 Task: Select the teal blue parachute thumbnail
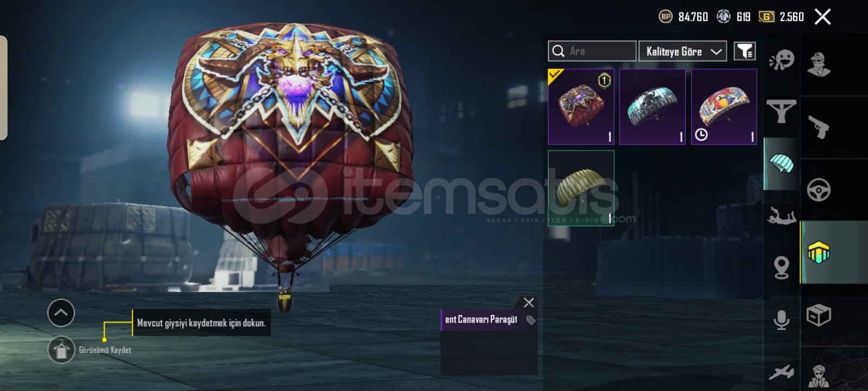pyautogui.click(x=652, y=106)
